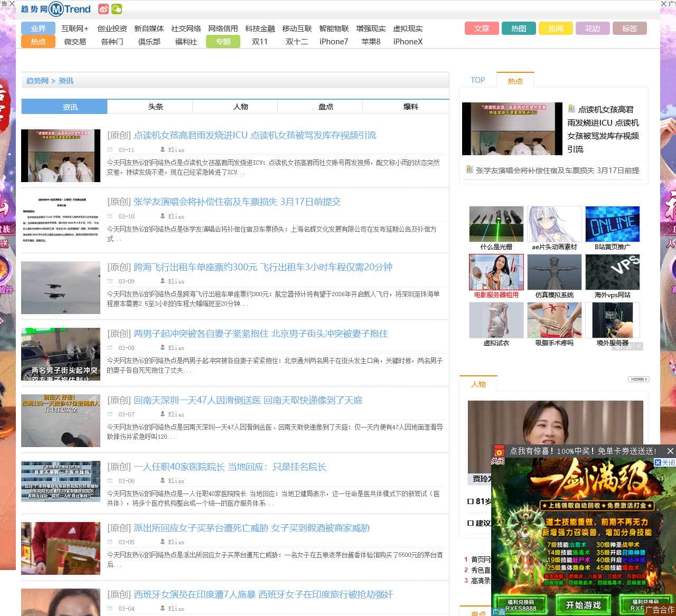Click the ae片头动画素材 ad thumbnail
Viewport: 676px width, 616px height.
click(554, 224)
